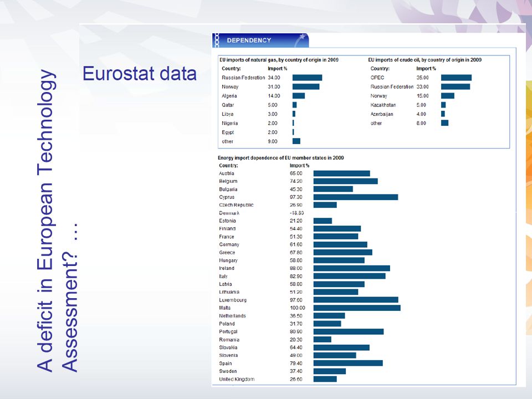Click the Poland country label
The height and width of the screenshot is (399, 532).
pos(227,324)
